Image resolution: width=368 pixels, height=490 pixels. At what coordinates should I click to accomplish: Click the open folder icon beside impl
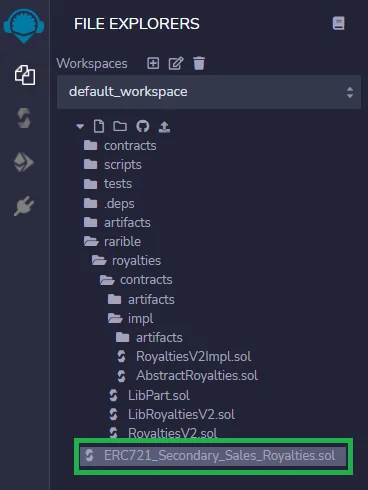(x=115, y=318)
